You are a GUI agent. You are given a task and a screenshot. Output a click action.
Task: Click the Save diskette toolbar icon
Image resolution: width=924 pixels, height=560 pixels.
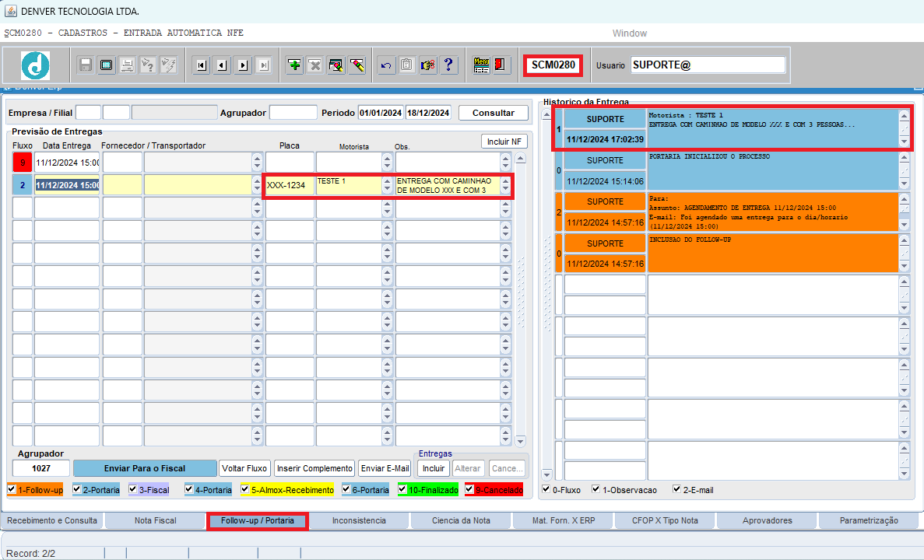[86, 65]
